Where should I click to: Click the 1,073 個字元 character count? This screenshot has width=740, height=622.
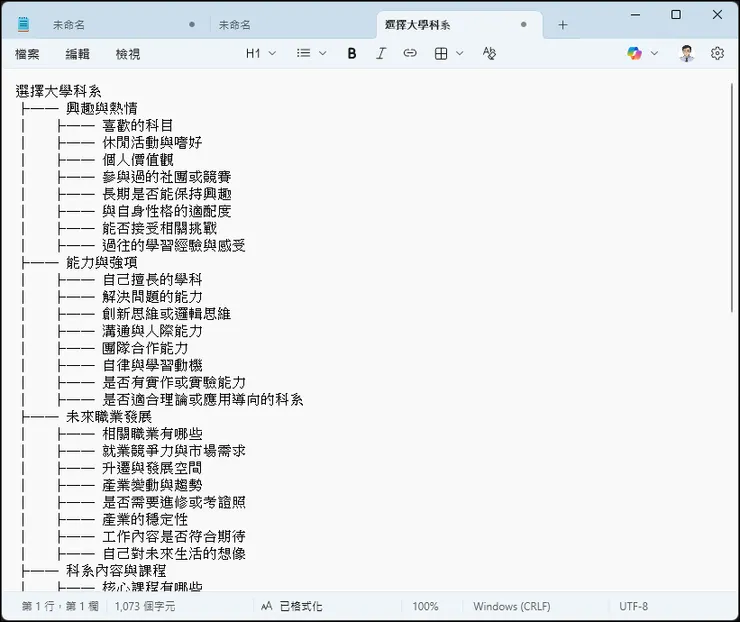145,606
